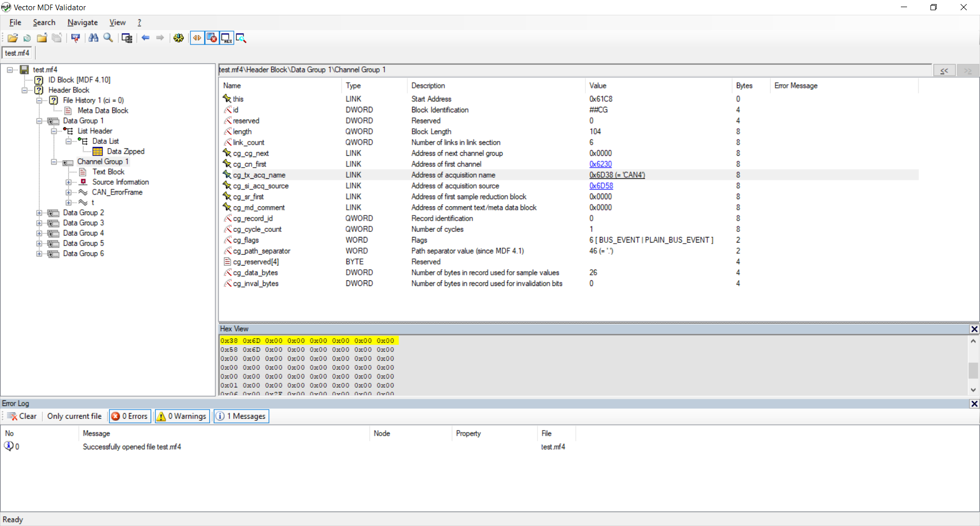This screenshot has width=980, height=526.
Task: Collapse the Header Block tree node
Action: [25, 90]
